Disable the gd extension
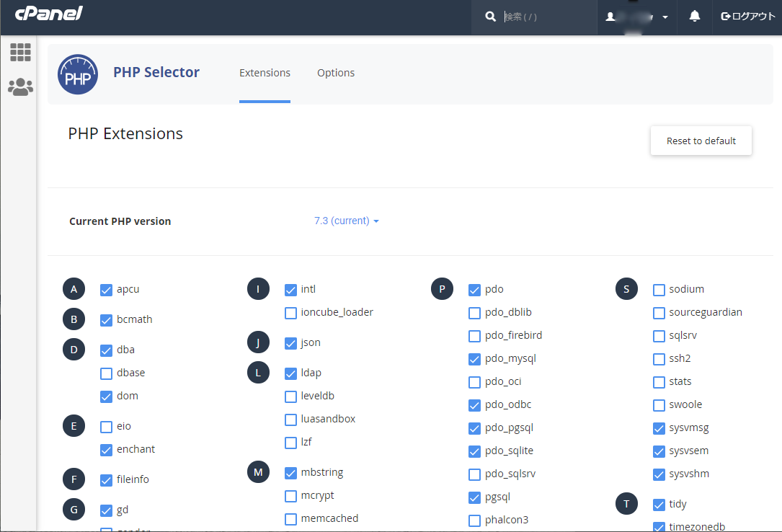Screen dimensions: 782x532 (x=106, y=510)
